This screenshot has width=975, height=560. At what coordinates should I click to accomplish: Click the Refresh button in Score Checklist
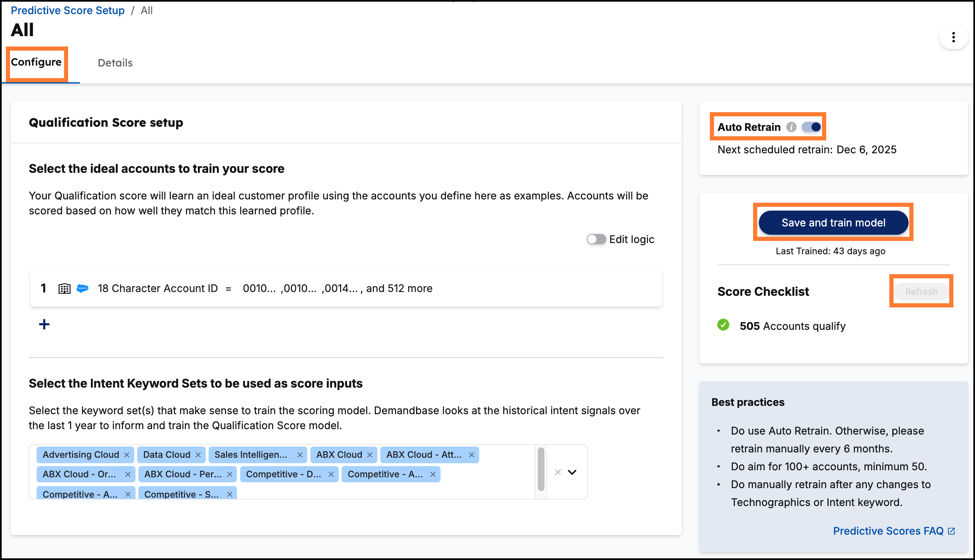921,292
